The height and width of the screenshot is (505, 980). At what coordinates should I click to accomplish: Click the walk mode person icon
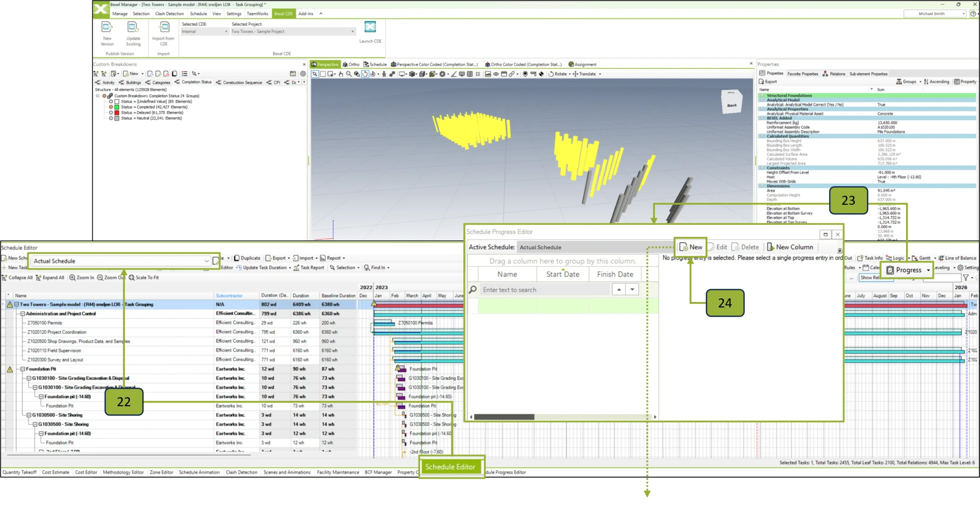[x=384, y=74]
